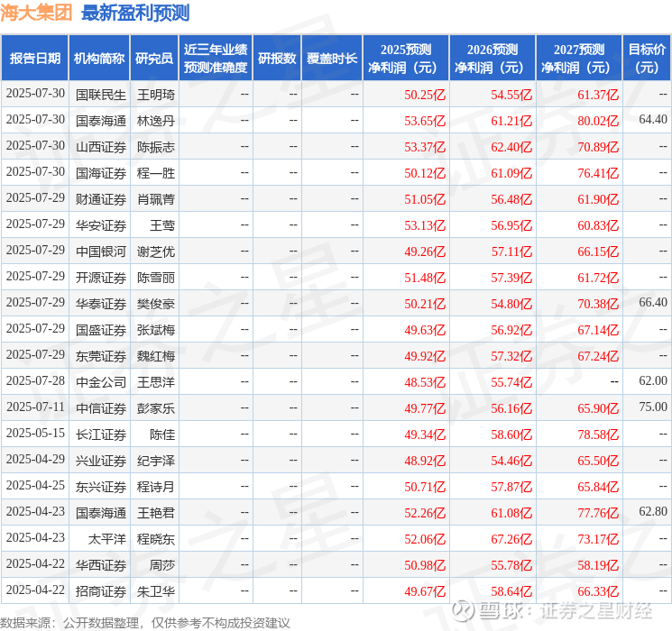Select institution cell 华西证券
The width and height of the screenshot is (672, 631).
tap(101, 565)
